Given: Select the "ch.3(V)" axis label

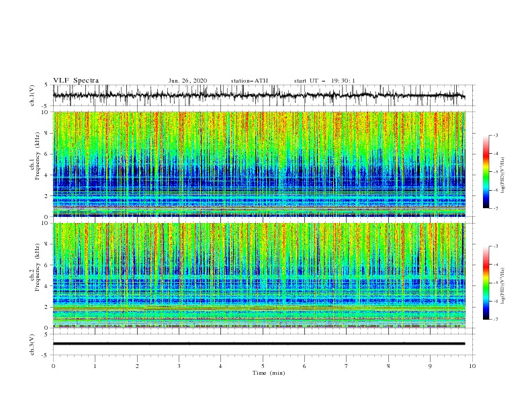Looking at the screenshot, I should [x=32, y=345].
